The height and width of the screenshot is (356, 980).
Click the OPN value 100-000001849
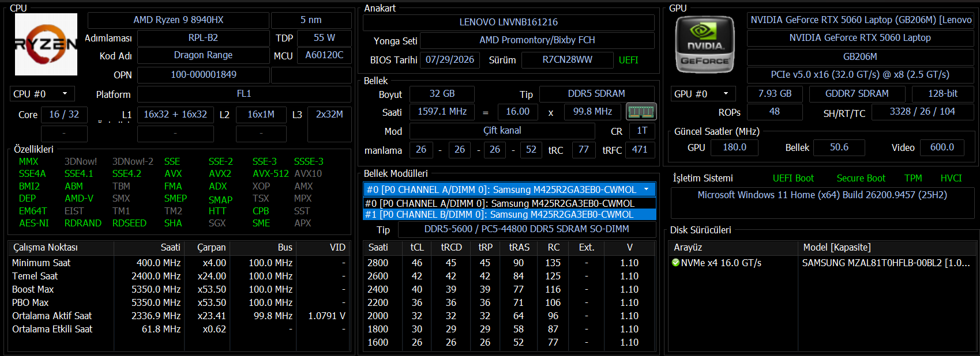coord(203,75)
